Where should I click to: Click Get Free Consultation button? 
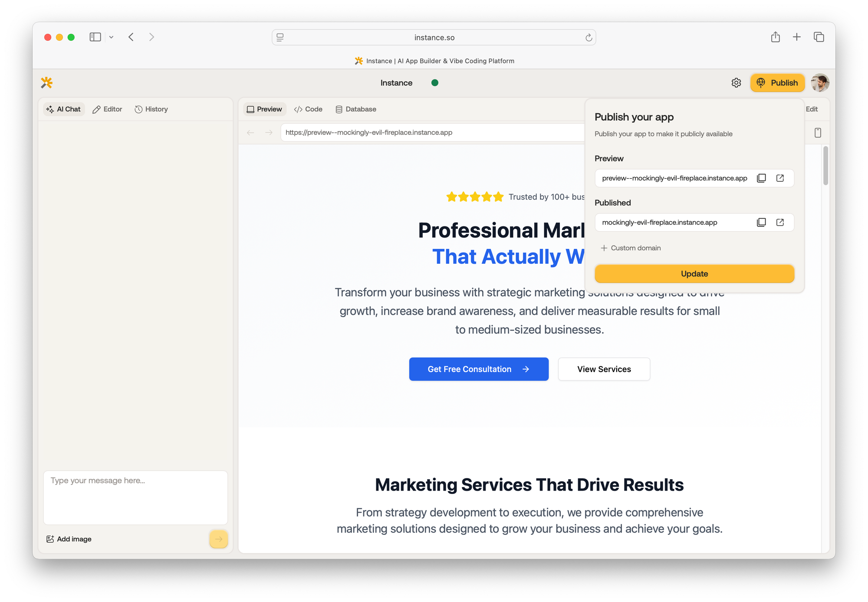(x=478, y=369)
